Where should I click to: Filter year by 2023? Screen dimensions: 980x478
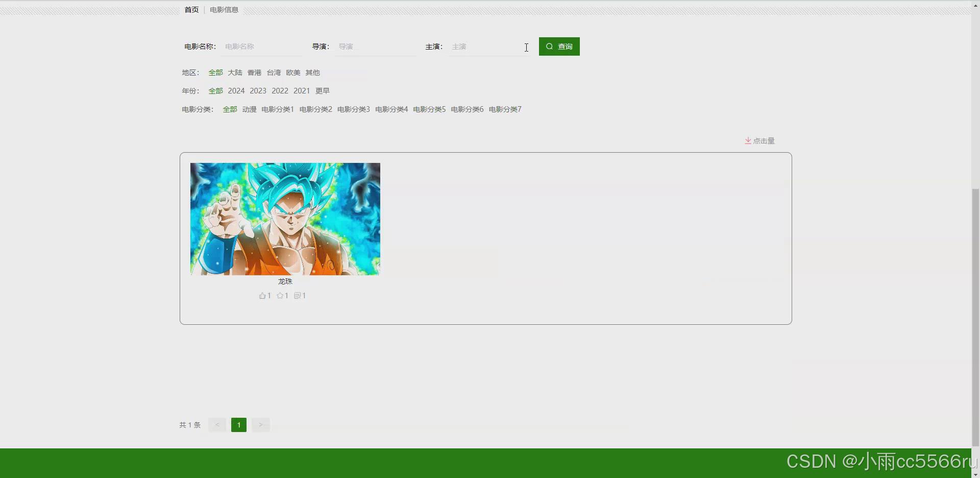coord(258,91)
